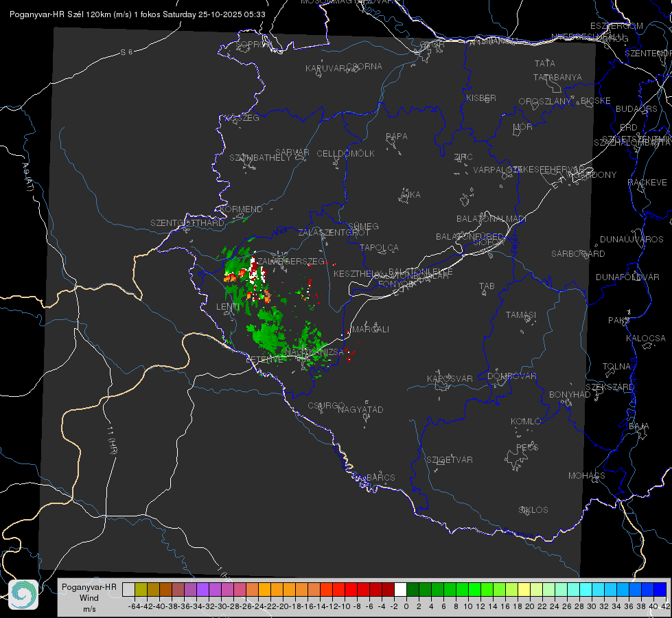Screen dimensions: 672x618
Task: Click the KOMLÓ city label
Action: (526, 422)
